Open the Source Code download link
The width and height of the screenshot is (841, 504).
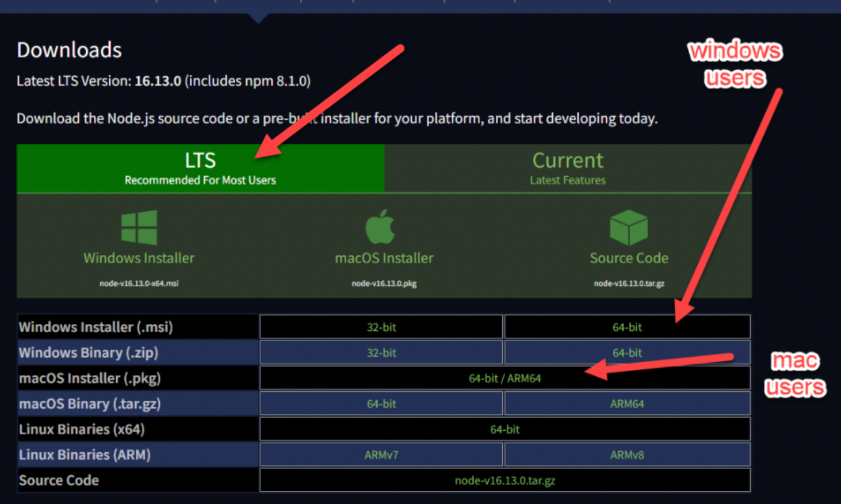pos(629,258)
